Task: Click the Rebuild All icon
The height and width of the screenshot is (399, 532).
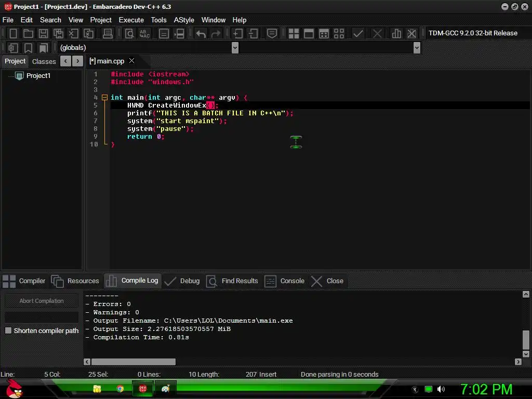Action: 339,33
